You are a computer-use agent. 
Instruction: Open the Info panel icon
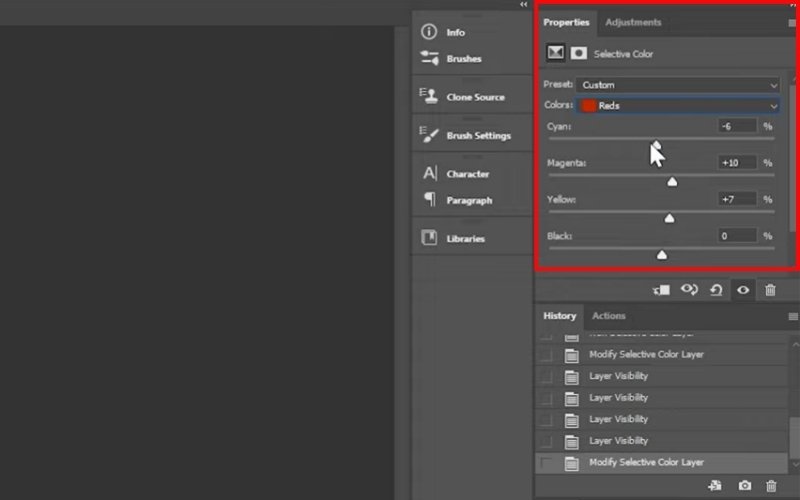tap(430, 32)
